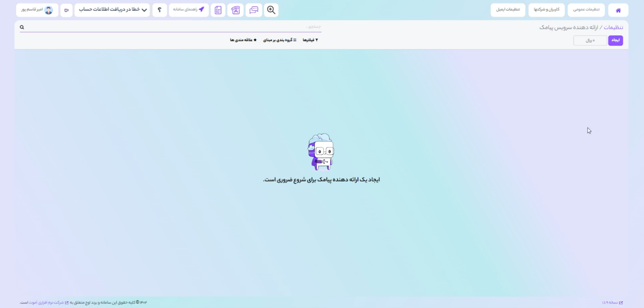644x308 pixels.
Task: Open کاربران و شرکتها menu item
Action: 546,9
